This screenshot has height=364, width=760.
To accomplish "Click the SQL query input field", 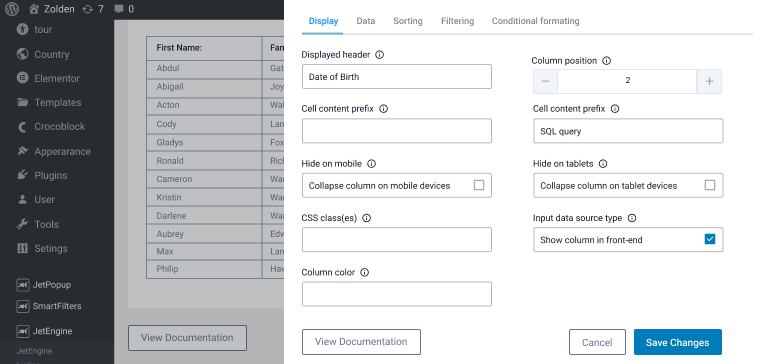I will pos(628,131).
